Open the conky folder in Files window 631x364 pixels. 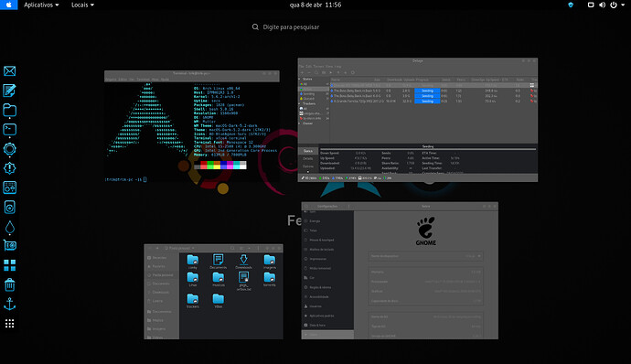point(193,262)
